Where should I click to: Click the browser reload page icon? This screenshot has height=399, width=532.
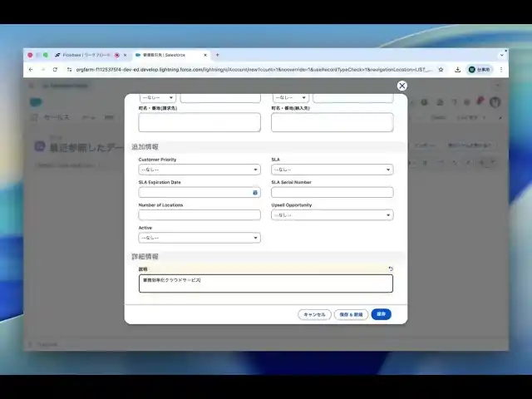click(x=55, y=70)
